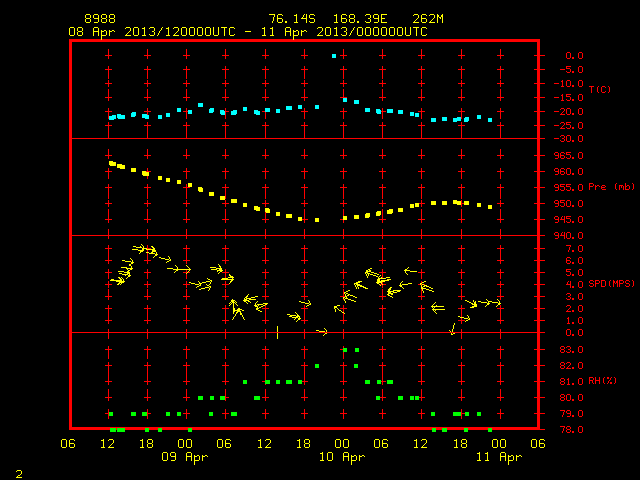Viewport: 640px width, 480px height.
Task: Click the first yellow pressure point near 962
Action: (x=112, y=164)
